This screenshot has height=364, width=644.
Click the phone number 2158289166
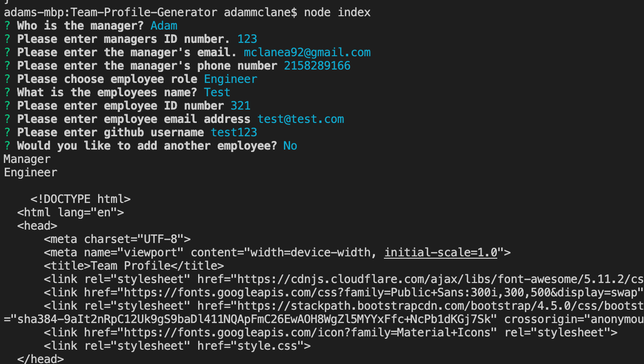point(317,66)
